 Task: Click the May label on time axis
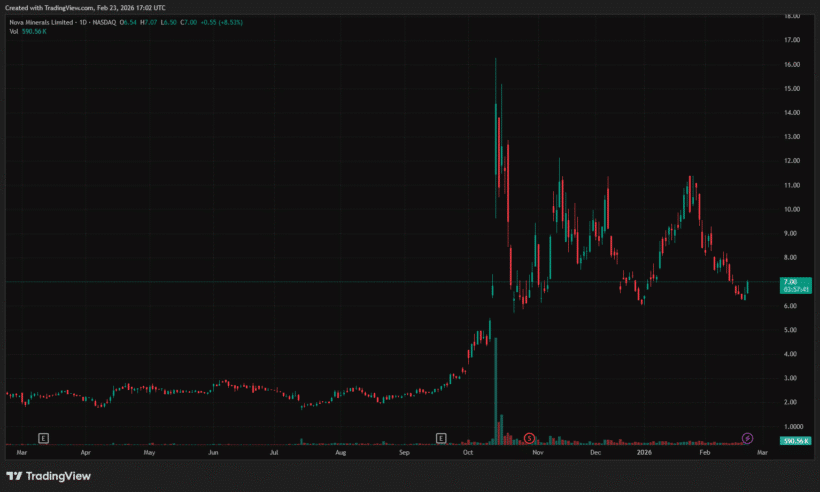(149, 453)
